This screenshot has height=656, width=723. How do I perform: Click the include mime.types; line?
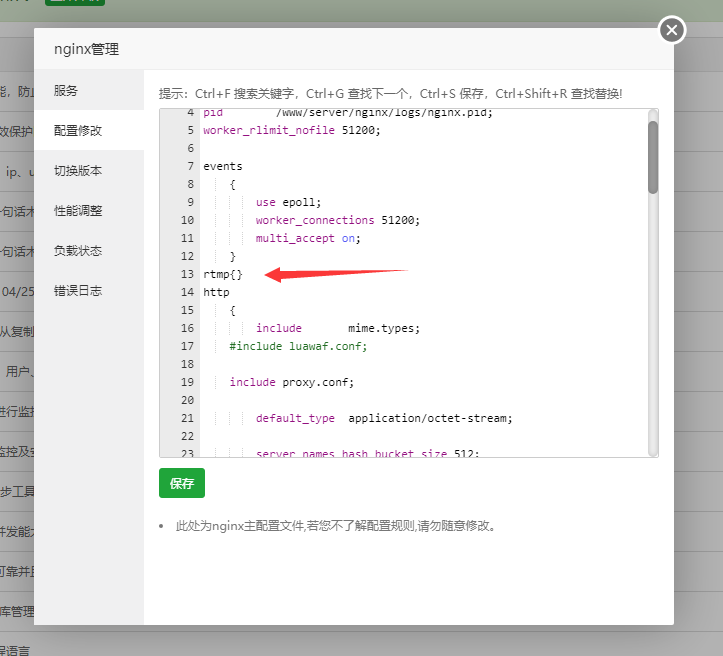pyautogui.click(x=338, y=328)
